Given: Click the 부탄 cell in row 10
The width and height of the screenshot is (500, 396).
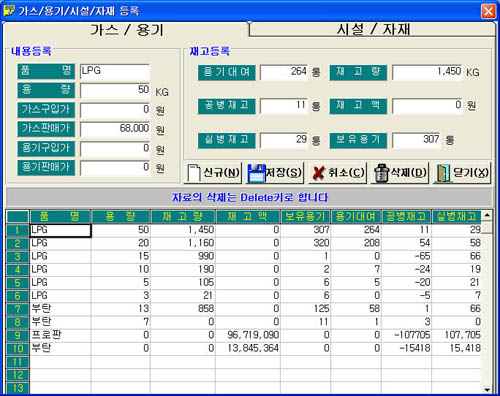Looking at the screenshot, I should click(x=60, y=348).
